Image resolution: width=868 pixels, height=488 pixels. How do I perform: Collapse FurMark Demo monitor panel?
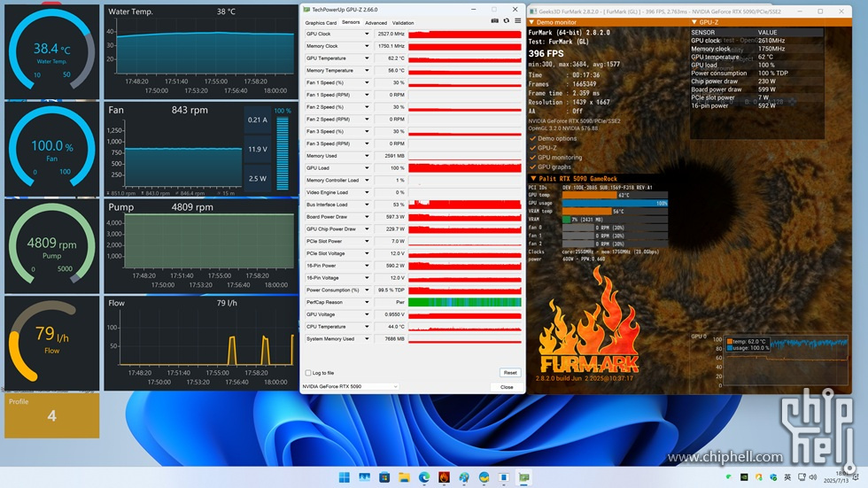532,22
